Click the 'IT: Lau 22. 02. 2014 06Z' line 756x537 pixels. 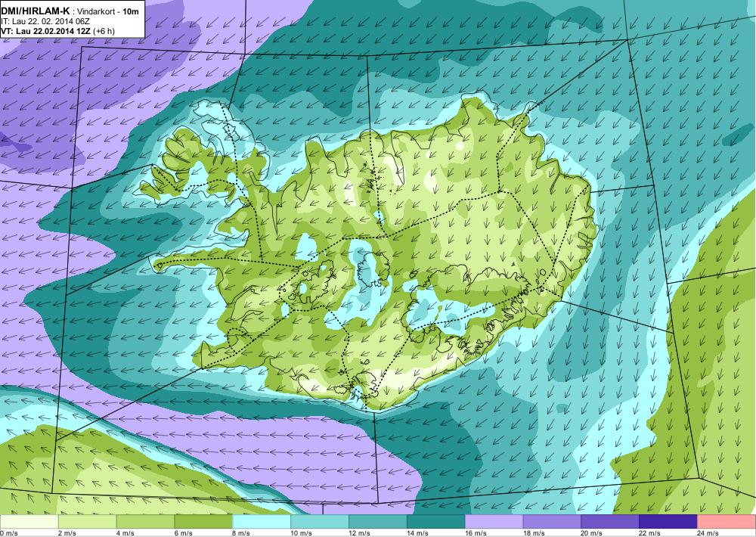(x=45, y=21)
